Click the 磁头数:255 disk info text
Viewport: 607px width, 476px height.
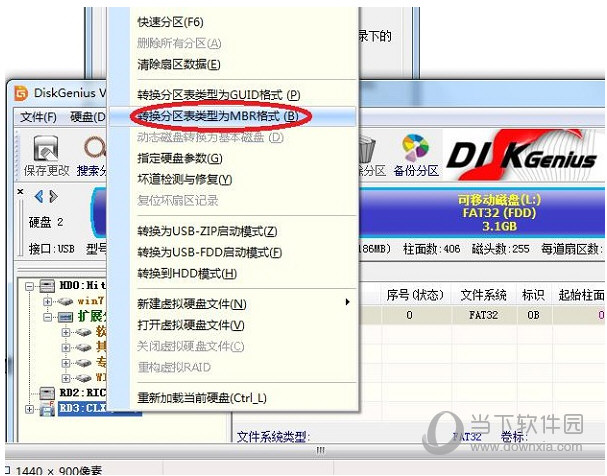tap(500, 249)
